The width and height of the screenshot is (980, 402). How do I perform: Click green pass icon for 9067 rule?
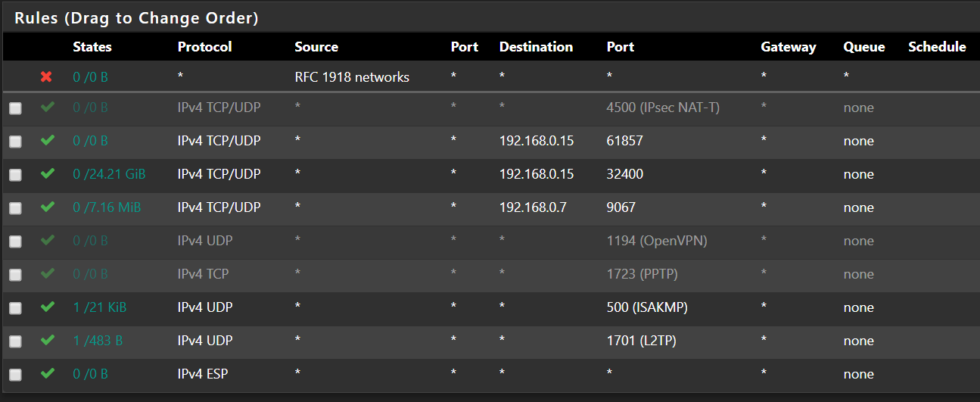coord(48,207)
